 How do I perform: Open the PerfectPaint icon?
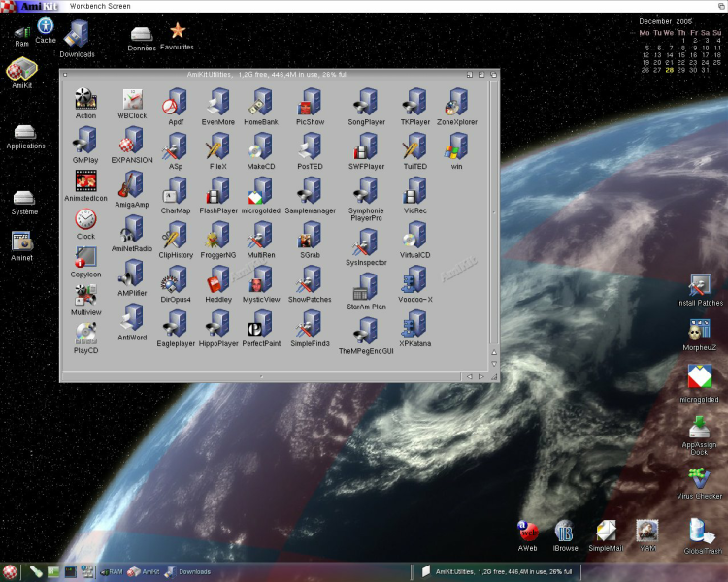click(x=261, y=323)
